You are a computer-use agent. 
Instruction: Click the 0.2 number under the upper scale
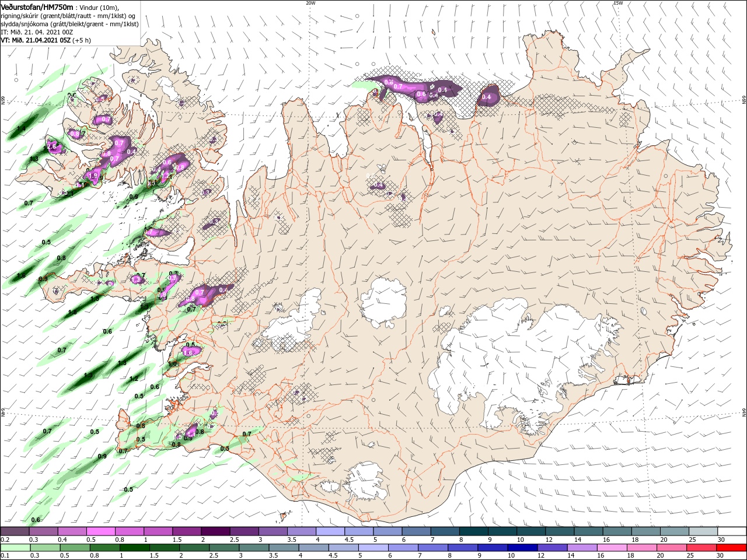tap(4, 540)
